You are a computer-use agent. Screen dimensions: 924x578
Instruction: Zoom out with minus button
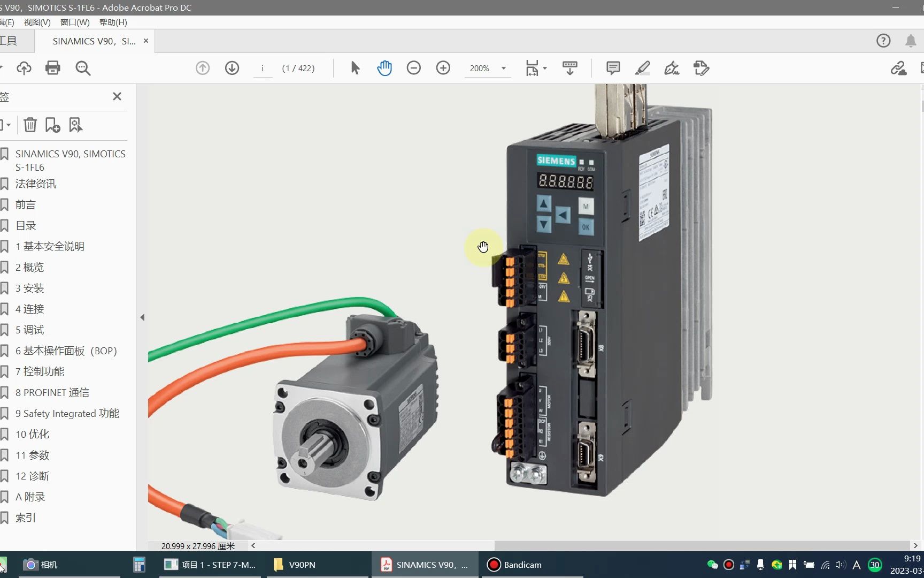click(414, 68)
